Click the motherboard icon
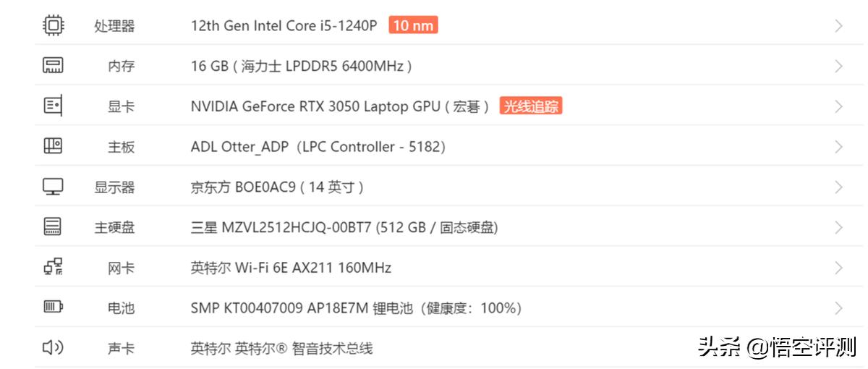868x369 pixels. (x=53, y=146)
